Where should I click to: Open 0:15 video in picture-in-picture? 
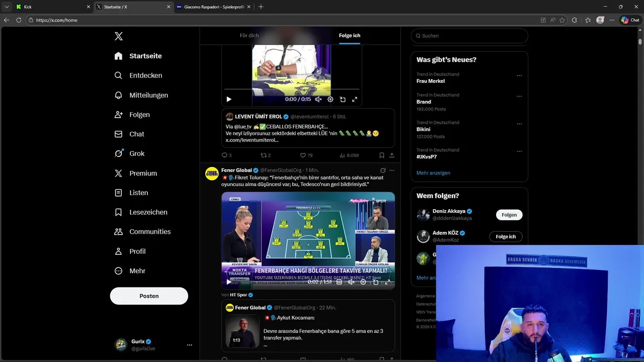pyautogui.click(x=343, y=100)
